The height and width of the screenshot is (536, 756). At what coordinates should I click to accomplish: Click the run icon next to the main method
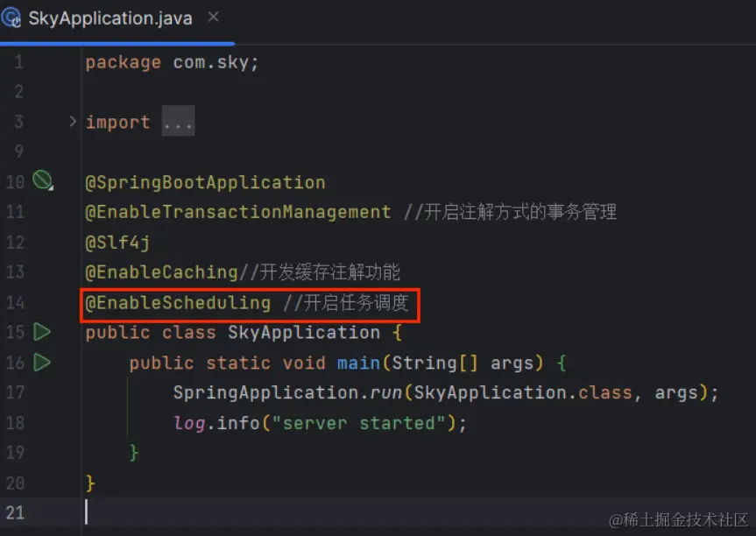(40, 363)
